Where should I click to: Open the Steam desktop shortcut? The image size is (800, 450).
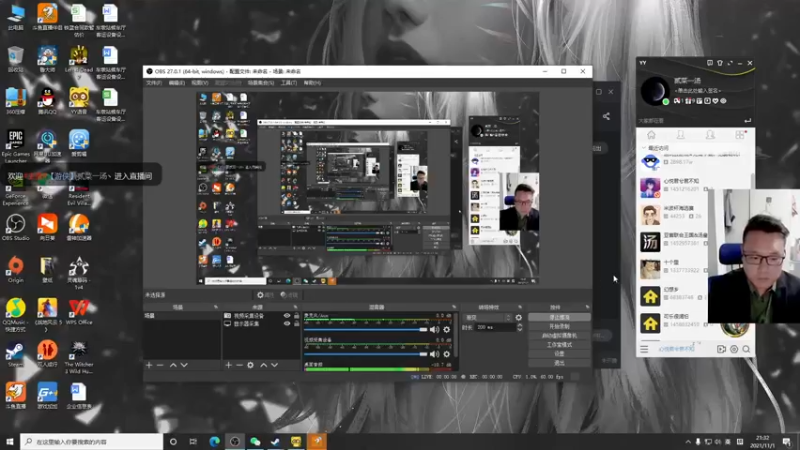15,355
